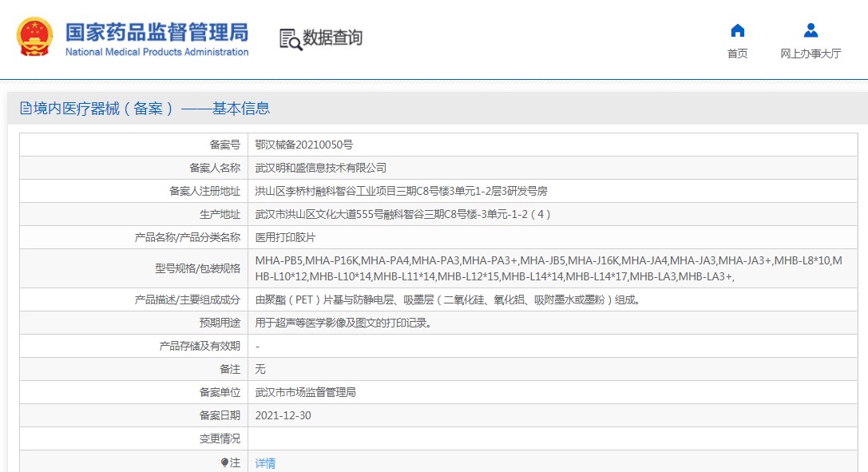Click the section heading 境内医疗器械（备案）基本信息
868x472 pixels.
[x=152, y=109]
